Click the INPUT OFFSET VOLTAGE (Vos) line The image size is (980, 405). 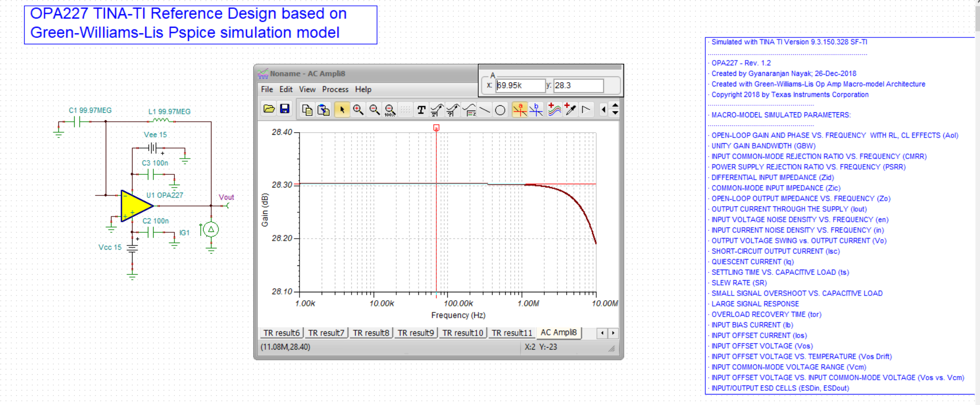tap(762, 346)
